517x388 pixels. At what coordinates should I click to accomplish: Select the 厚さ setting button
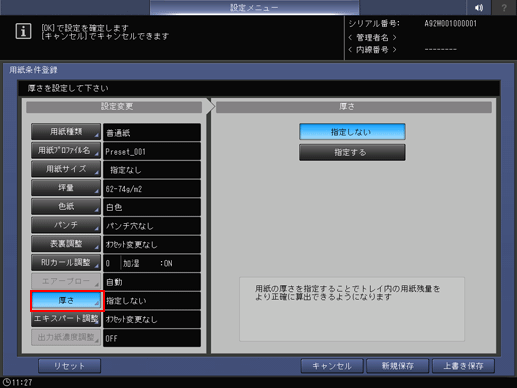click(x=66, y=300)
